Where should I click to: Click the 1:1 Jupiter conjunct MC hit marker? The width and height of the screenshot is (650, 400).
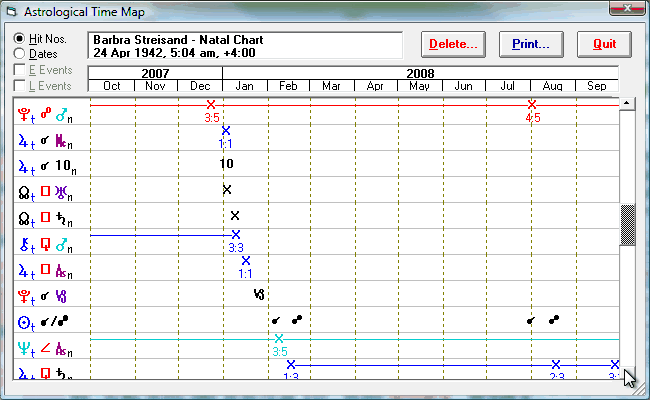pos(226,131)
